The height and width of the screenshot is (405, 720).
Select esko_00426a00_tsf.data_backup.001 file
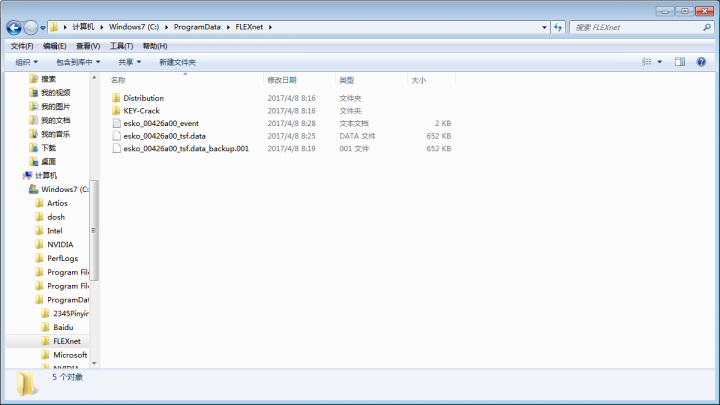pos(185,148)
